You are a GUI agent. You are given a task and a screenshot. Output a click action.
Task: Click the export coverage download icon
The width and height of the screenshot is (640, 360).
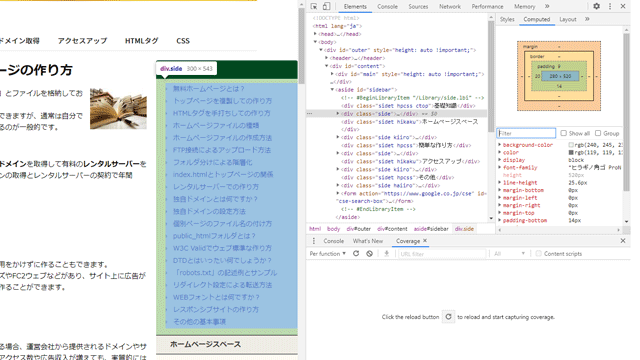(386, 253)
